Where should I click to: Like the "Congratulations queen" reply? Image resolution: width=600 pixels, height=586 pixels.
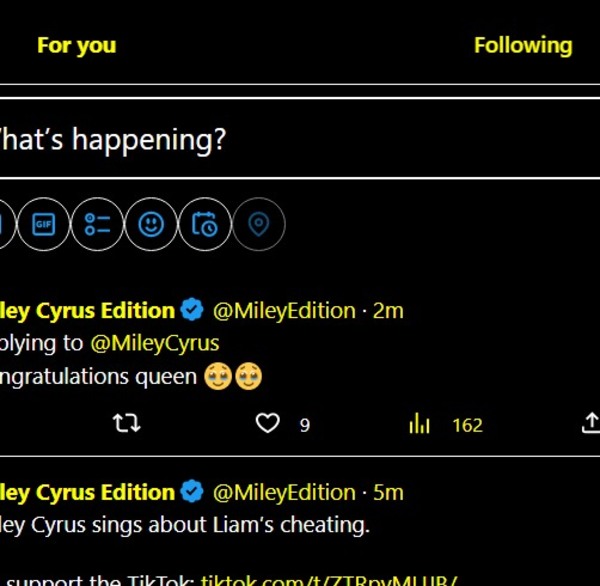pyautogui.click(x=268, y=425)
